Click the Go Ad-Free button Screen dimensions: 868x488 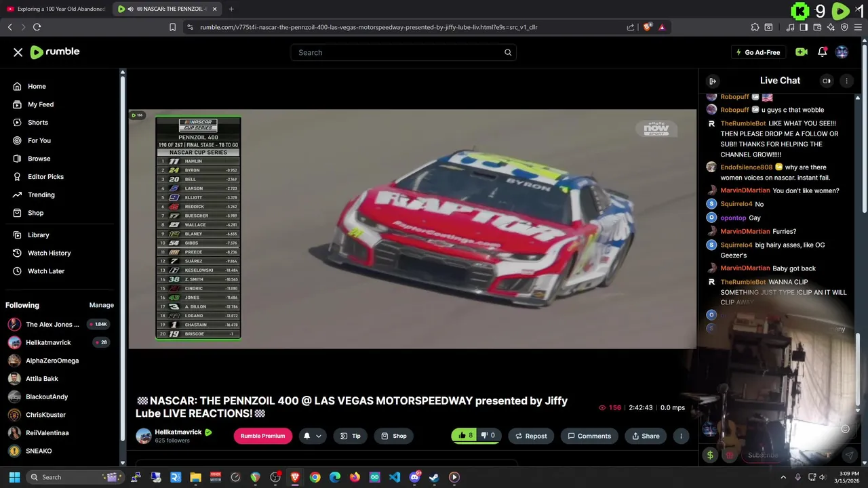(x=757, y=52)
